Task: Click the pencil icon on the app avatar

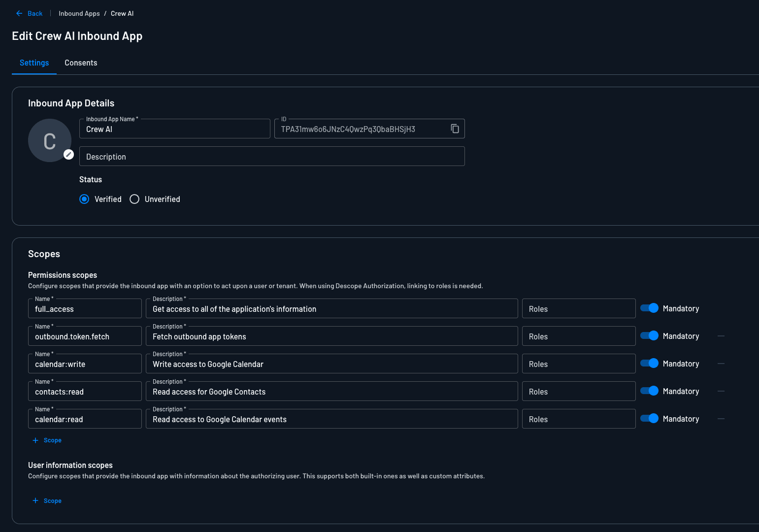Action: pos(69,155)
